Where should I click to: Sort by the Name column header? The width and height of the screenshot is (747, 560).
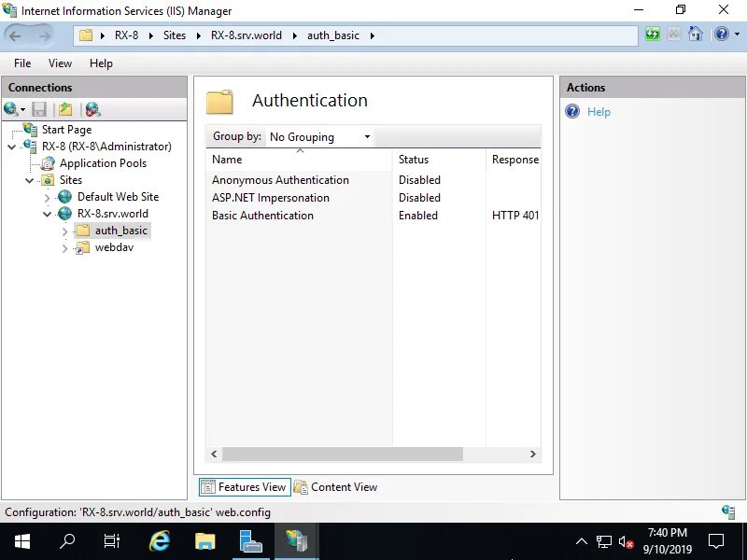(x=299, y=160)
